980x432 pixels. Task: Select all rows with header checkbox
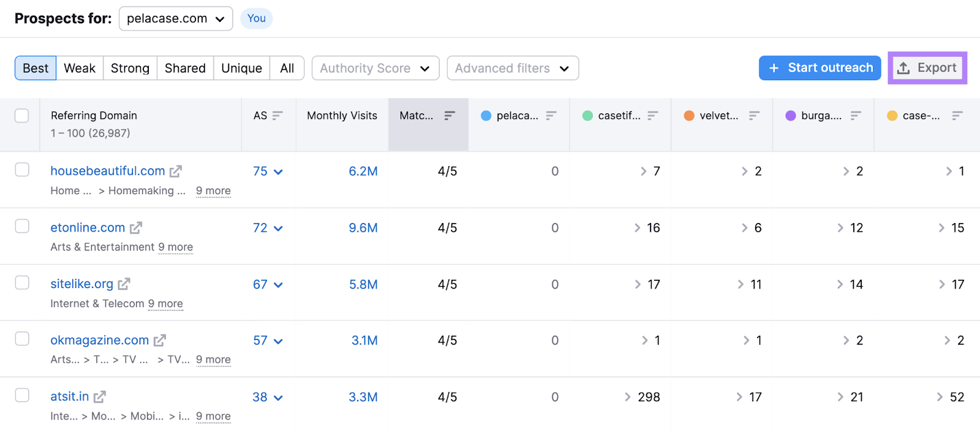click(x=22, y=116)
